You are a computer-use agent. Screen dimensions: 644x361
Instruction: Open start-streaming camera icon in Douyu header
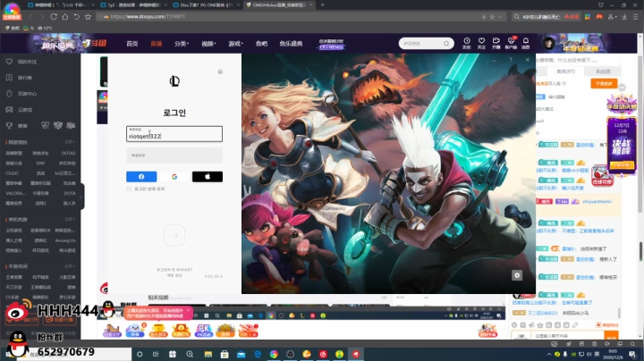click(496, 43)
